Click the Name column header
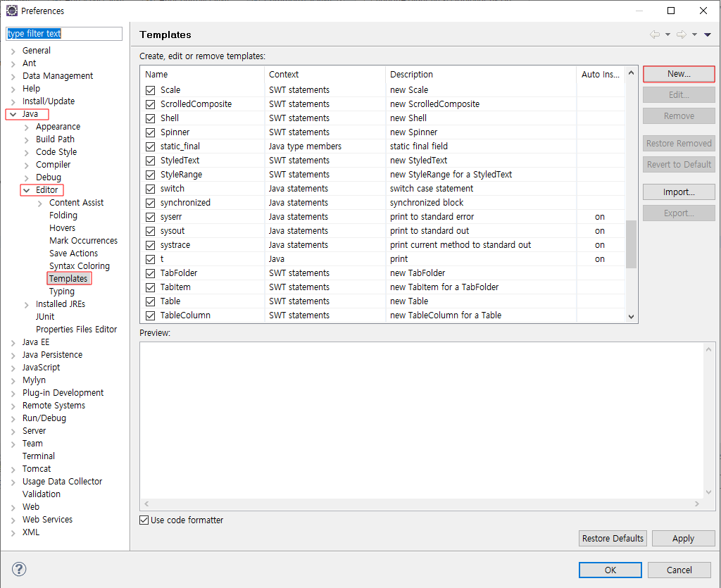 [x=202, y=75]
